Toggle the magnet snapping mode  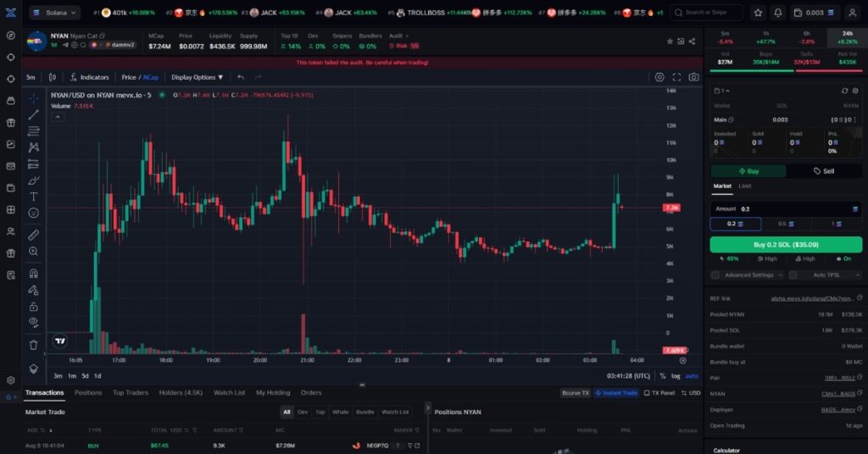click(33, 274)
